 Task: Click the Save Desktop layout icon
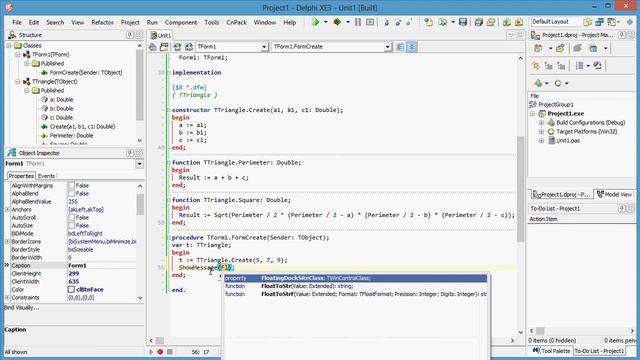point(587,22)
